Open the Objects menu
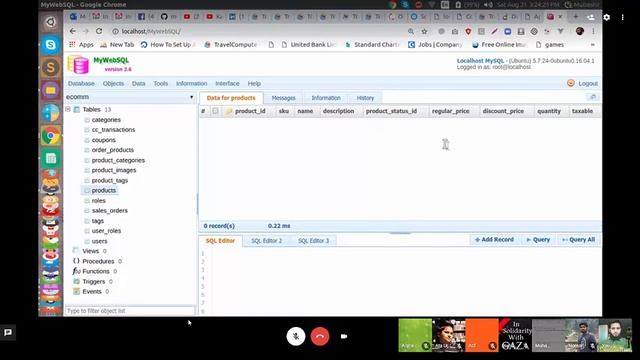Image resolution: width=640 pixels, height=360 pixels. 113,83
